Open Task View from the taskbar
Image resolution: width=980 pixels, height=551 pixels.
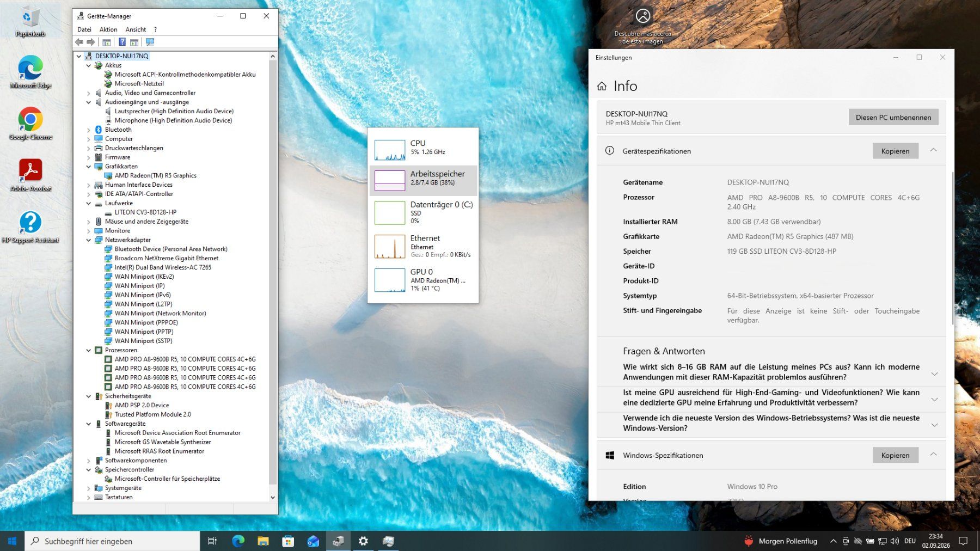212,541
